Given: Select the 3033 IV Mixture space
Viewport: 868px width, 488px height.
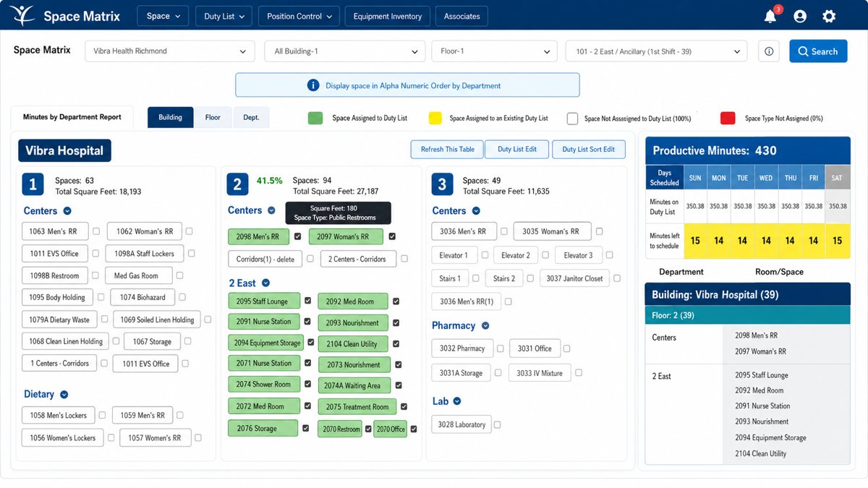Looking at the screenshot, I should click(540, 373).
